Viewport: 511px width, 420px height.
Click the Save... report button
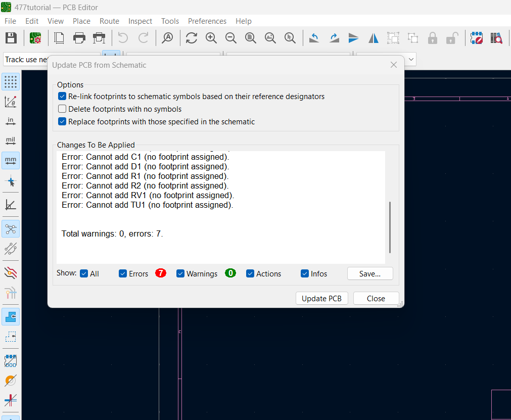tap(369, 273)
